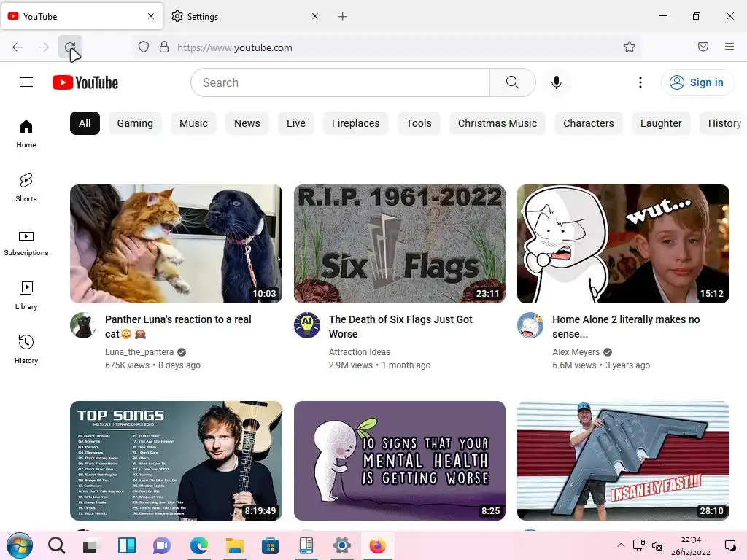Screen dimensions: 747x560
Task: Open the taskbar clock and date
Action: 690,545
